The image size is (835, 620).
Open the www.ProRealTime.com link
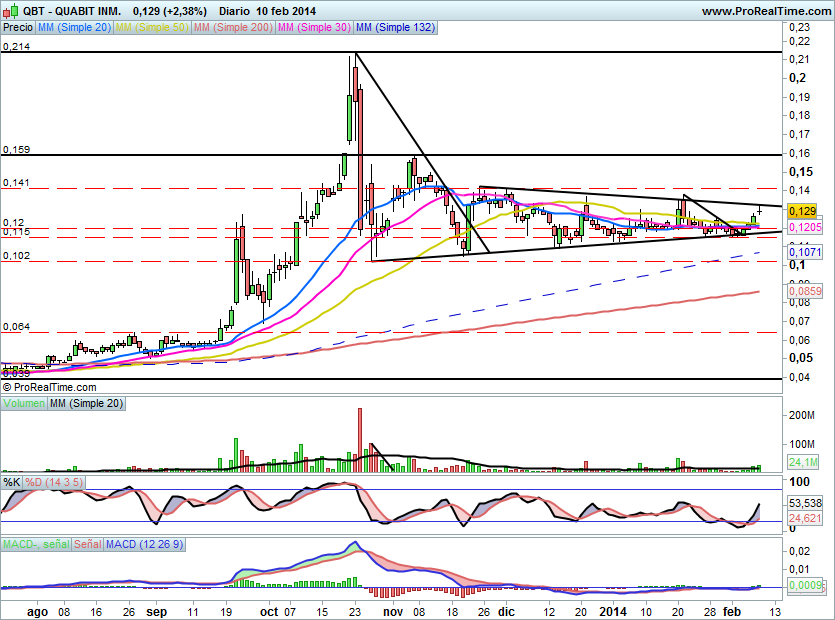(x=766, y=11)
